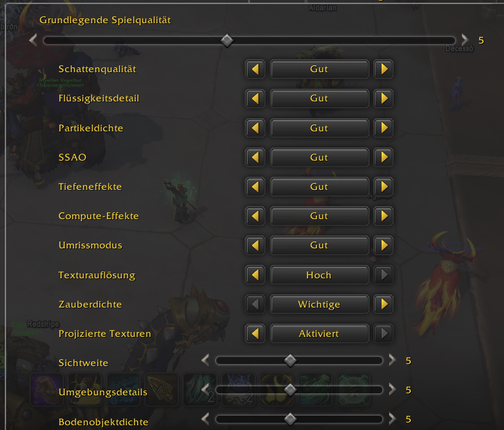Screen dimensions: 504x430
Task: Click the Grundlegende Spielqualität slider handle
Action: point(227,41)
